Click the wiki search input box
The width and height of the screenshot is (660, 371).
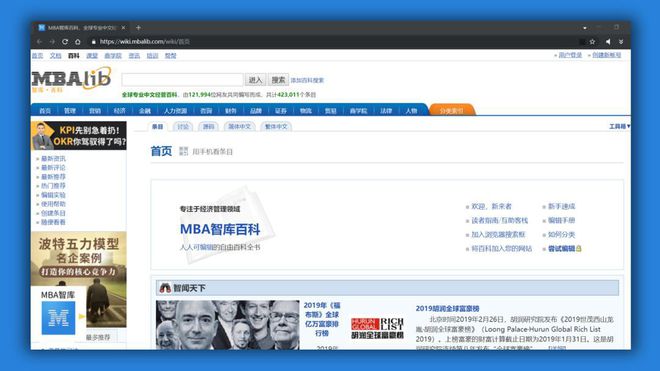(182, 80)
